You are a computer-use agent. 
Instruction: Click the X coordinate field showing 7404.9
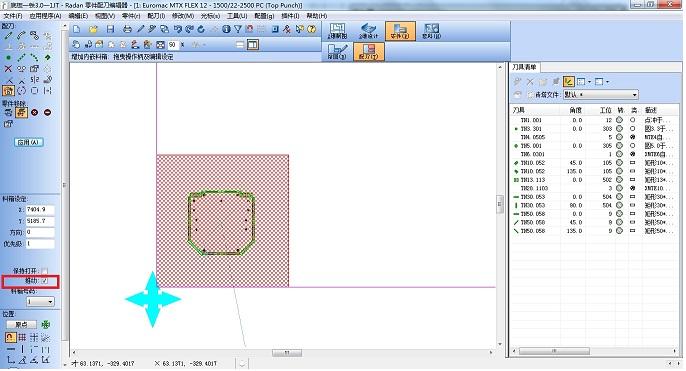coord(40,210)
